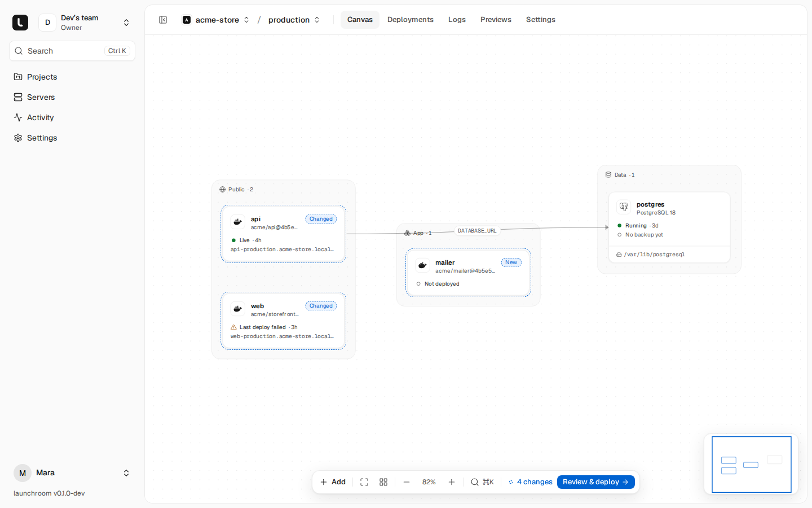Click Review & deploy button
The width and height of the screenshot is (812, 508).
click(x=596, y=482)
